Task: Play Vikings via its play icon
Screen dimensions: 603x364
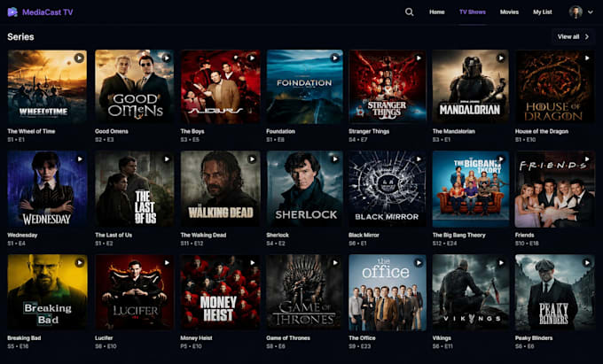Action: coord(501,263)
